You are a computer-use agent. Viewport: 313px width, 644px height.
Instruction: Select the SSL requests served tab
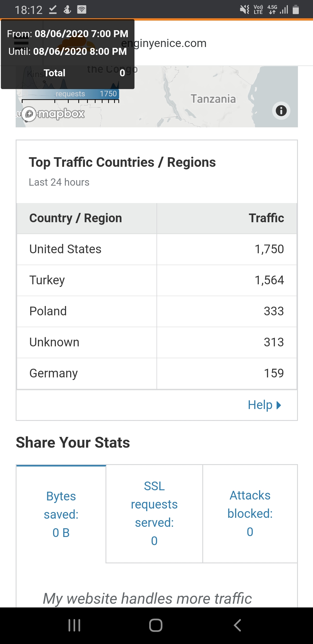point(154,513)
